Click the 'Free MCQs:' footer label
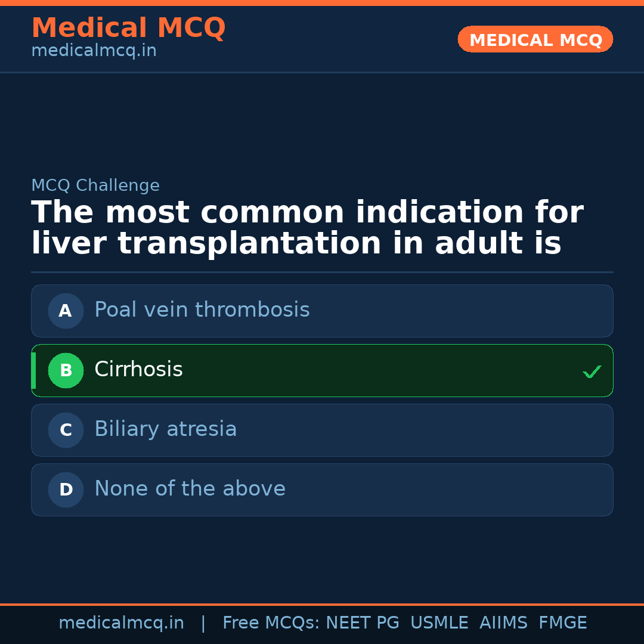 [271, 623]
